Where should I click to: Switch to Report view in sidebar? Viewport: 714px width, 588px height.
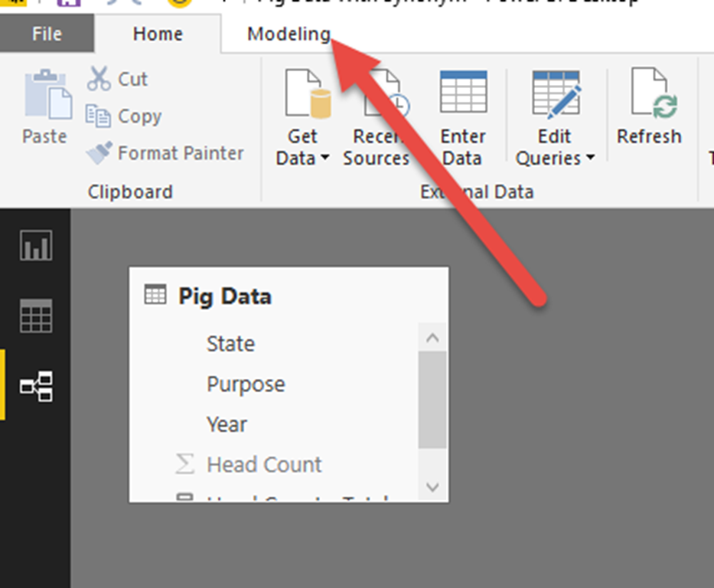(x=36, y=247)
